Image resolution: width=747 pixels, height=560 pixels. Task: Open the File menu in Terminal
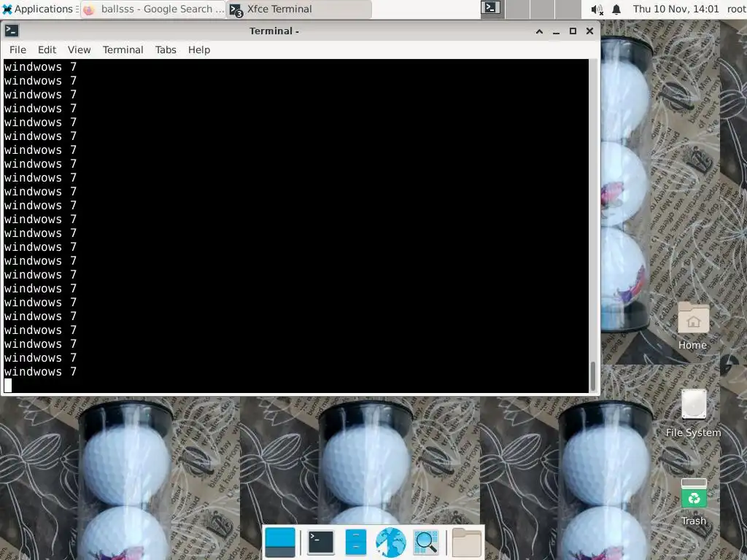18,50
